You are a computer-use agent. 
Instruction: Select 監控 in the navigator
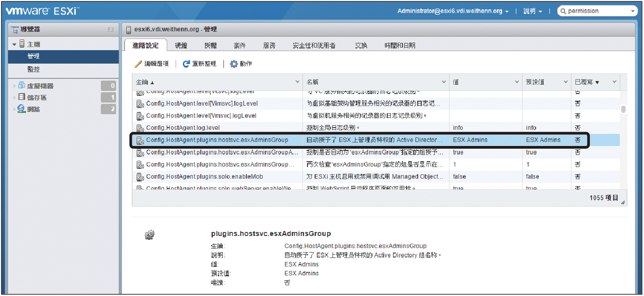click(x=34, y=69)
